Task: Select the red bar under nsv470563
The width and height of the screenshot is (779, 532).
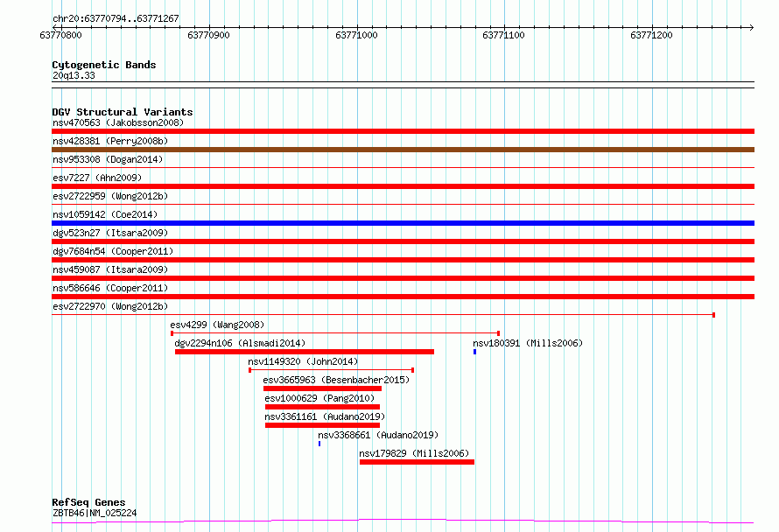Action: pyautogui.click(x=403, y=131)
